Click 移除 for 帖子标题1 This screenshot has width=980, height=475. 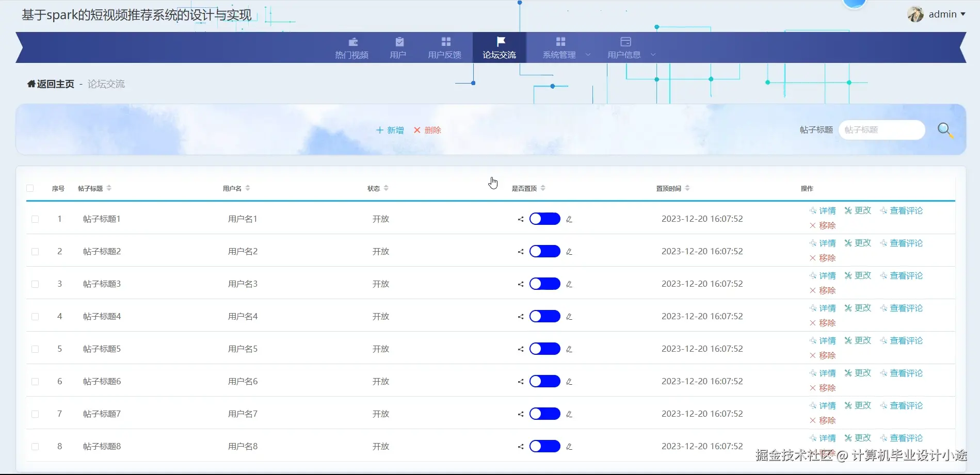(x=823, y=225)
